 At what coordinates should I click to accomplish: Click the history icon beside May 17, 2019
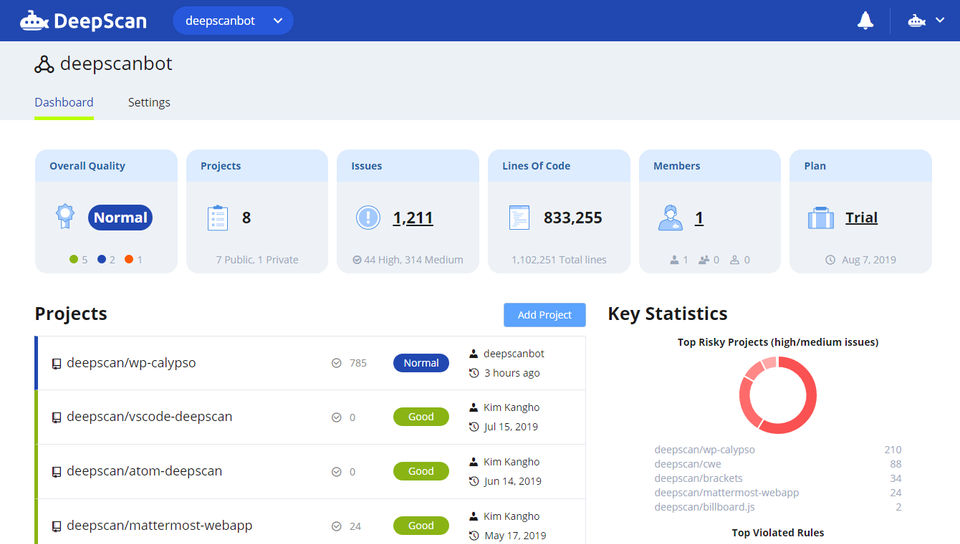(x=474, y=535)
